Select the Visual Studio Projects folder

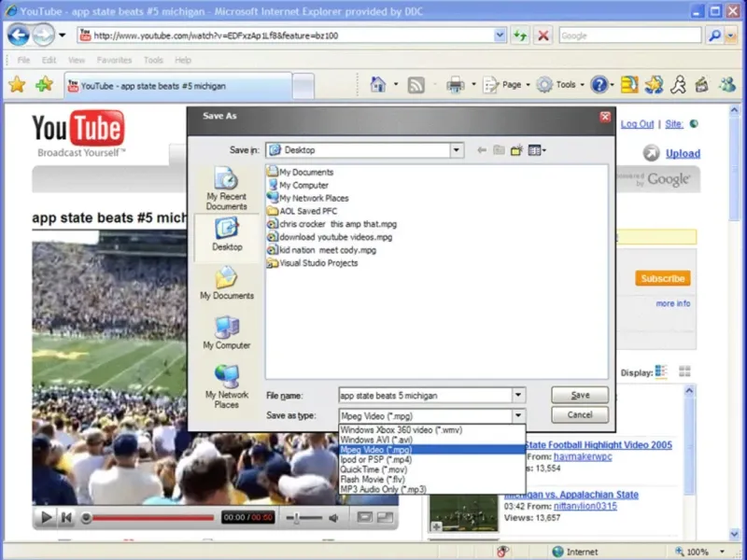click(313, 263)
